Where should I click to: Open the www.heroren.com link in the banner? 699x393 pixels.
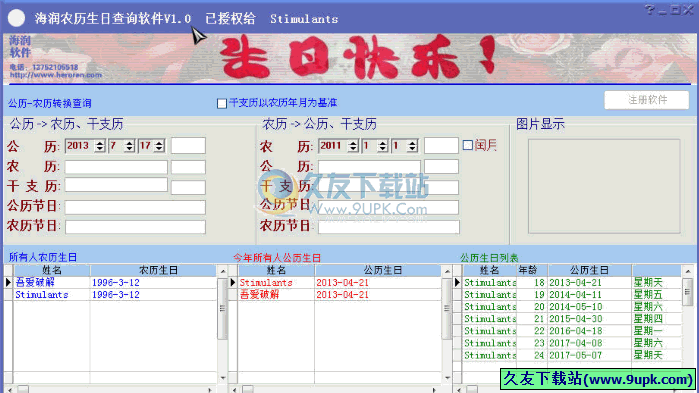point(56,75)
